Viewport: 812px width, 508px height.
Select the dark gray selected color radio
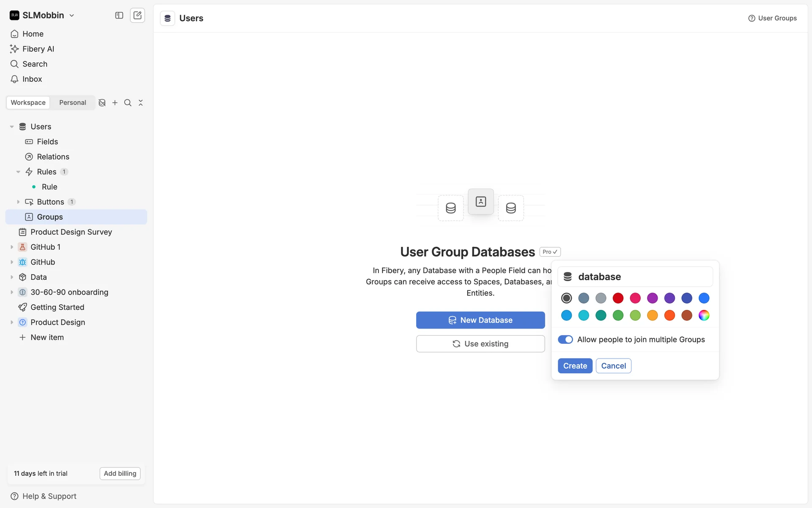pyautogui.click(x=566, y=298)
